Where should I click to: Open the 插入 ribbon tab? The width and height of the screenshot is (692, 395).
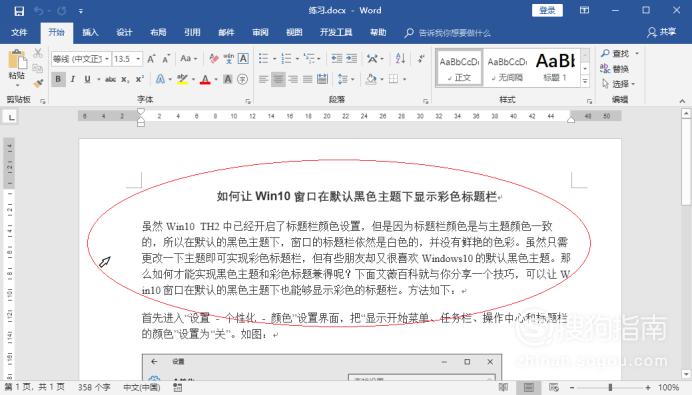coord(90,32)
